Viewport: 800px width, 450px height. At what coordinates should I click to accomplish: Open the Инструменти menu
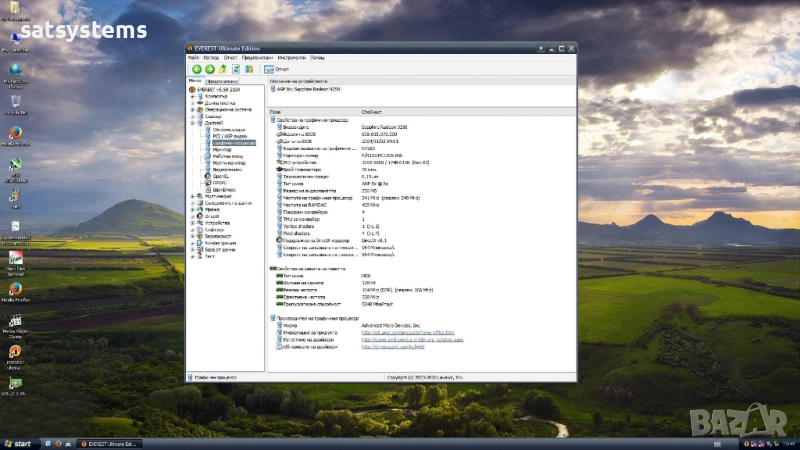(291, 57)
